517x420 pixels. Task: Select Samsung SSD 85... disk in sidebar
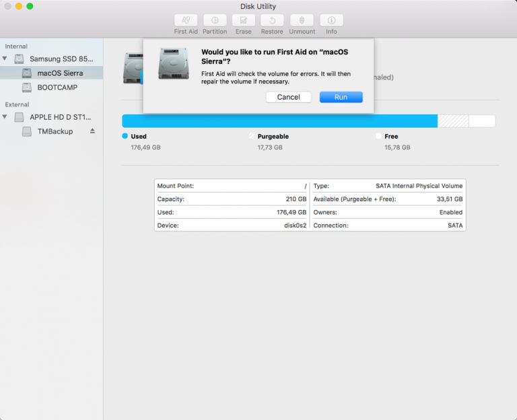(51, 59)
